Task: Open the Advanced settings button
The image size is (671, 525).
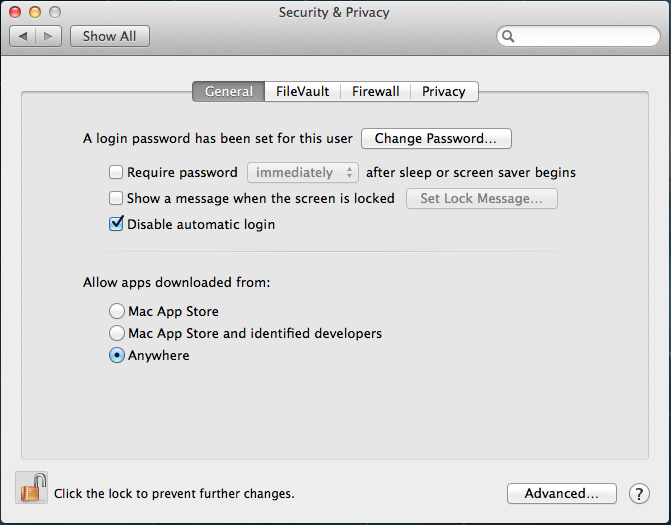Action: pos(561,493)
